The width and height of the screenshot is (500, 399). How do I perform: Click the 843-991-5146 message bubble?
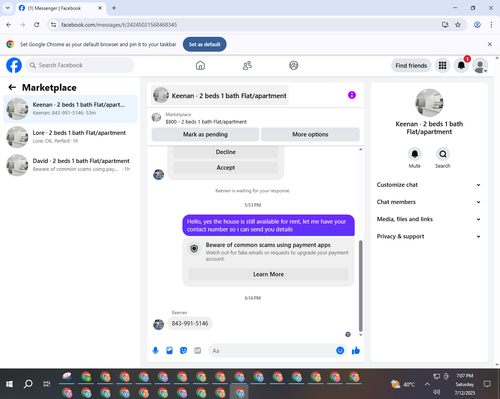pos(190,323)
